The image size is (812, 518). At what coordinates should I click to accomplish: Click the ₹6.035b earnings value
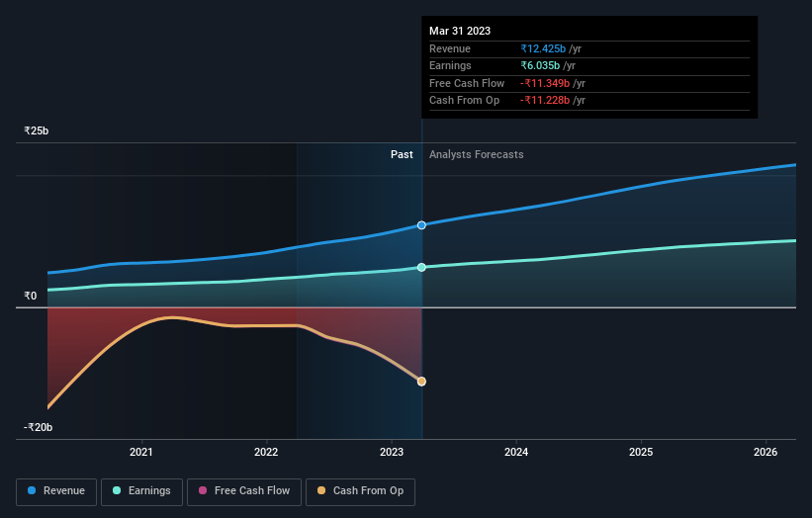click(x=540, y=65)
